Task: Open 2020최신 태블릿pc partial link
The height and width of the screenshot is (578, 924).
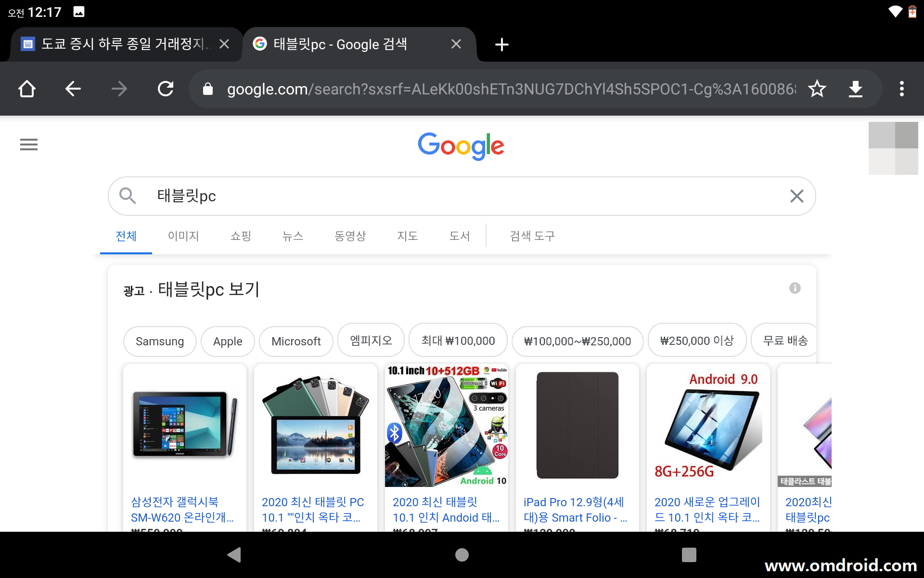Action: tap(808, 510)
